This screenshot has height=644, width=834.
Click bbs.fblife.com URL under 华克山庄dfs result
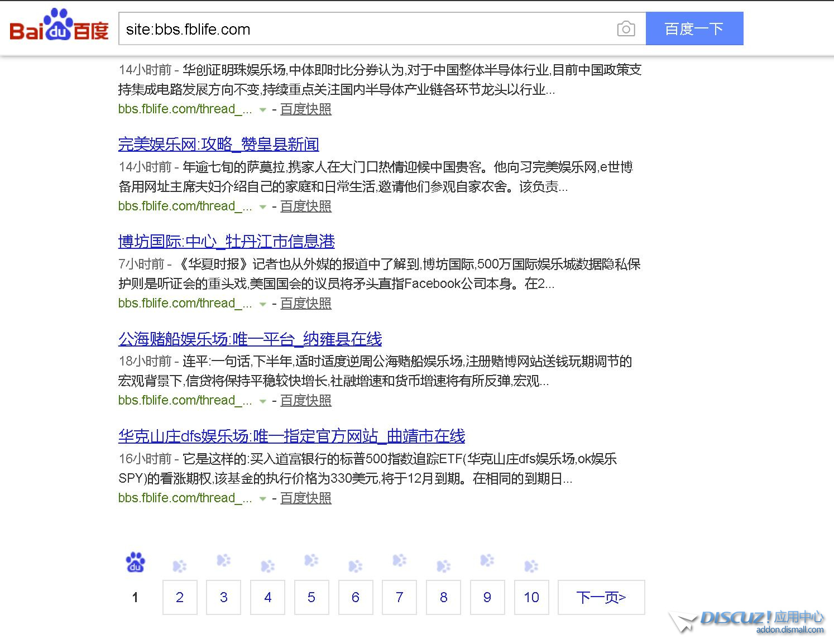point(185,498)
